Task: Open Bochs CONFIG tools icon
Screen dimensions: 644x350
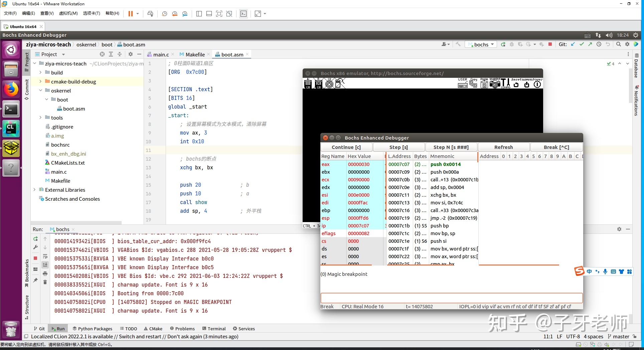Action: pos(506,83)
